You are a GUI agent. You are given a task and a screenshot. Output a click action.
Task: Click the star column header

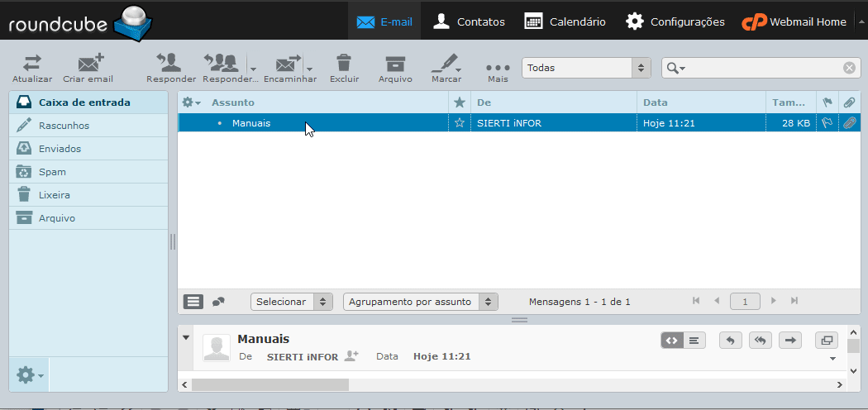(x=459, y=102)
